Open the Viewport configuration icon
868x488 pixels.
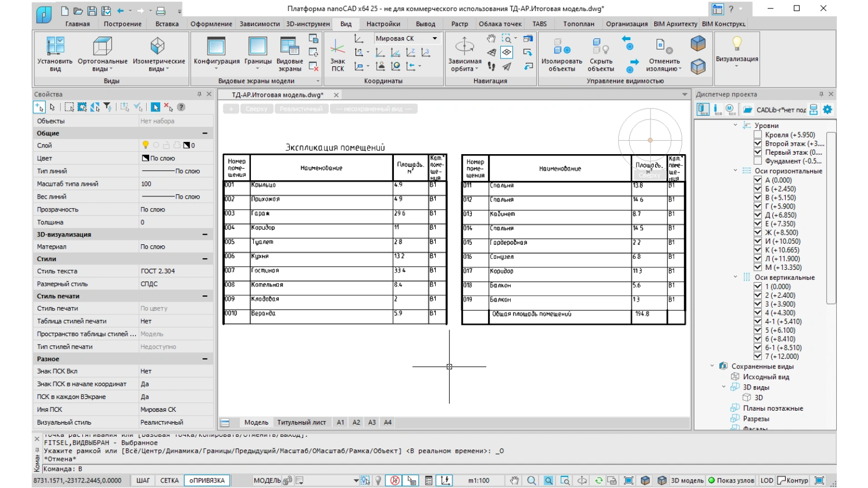[x=216, y=46]
